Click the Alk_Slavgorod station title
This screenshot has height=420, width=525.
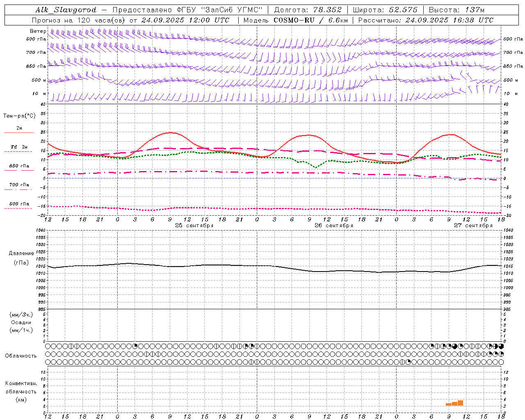(66, 10)
